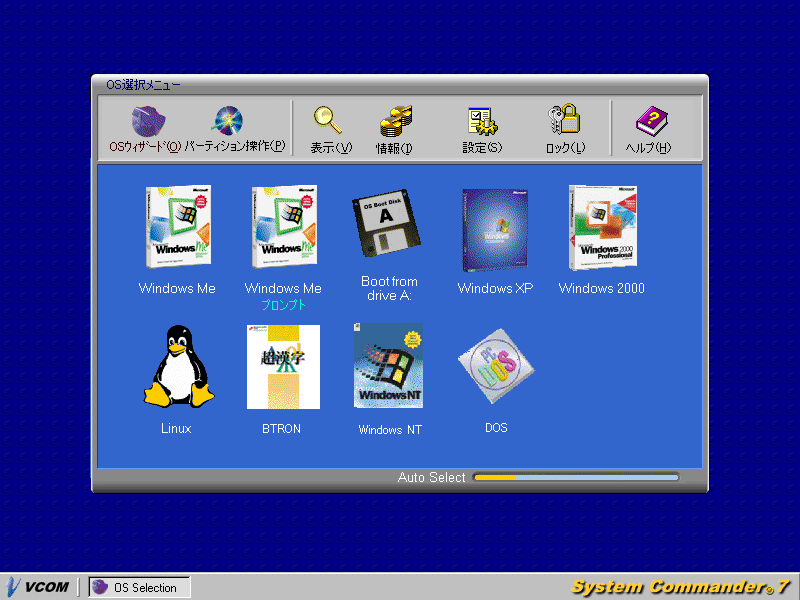Select the Windows XP box icon
The image size is (800, 600).
pyautogui.click(x=495, y=230)
